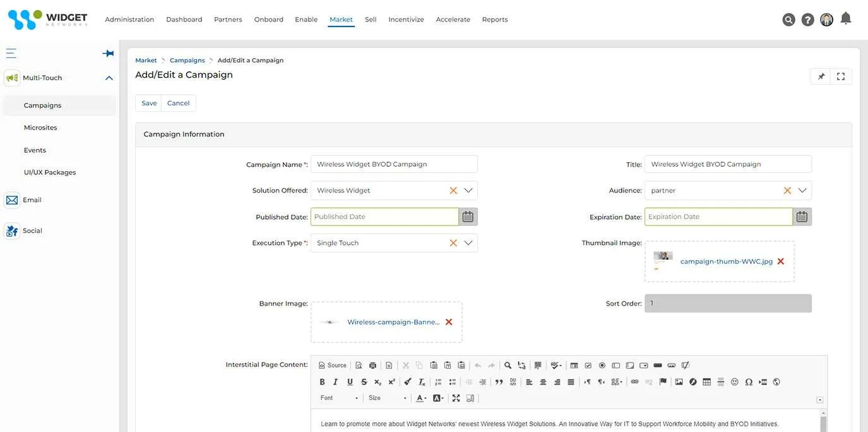Open the text color picker in editor
The image size is (868, 432).
421,399
